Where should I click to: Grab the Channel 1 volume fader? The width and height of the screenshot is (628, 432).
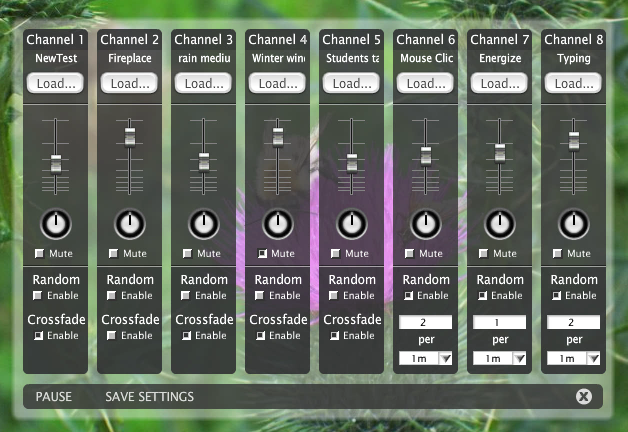[x=56, y=164]
